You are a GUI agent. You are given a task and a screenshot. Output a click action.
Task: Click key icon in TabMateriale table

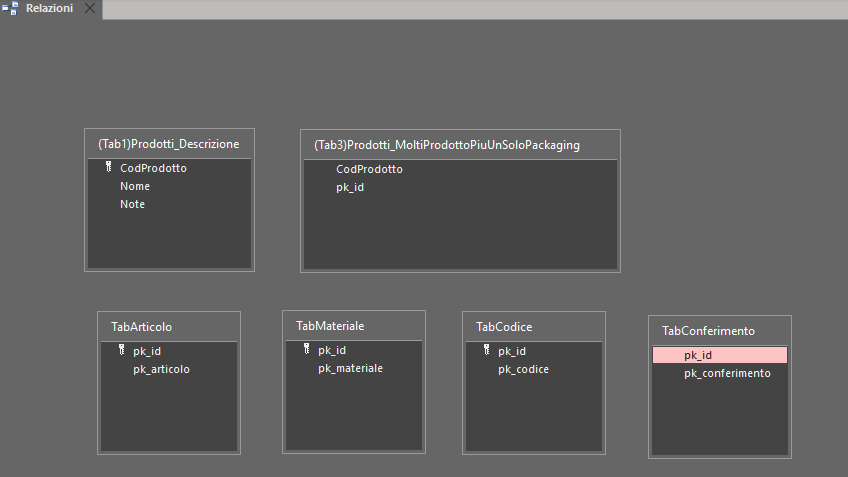coord(307,349)
